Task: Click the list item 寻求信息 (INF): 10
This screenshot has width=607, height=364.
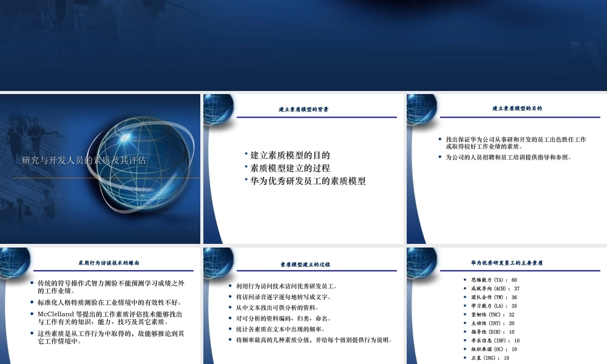Action: [495, 340]
